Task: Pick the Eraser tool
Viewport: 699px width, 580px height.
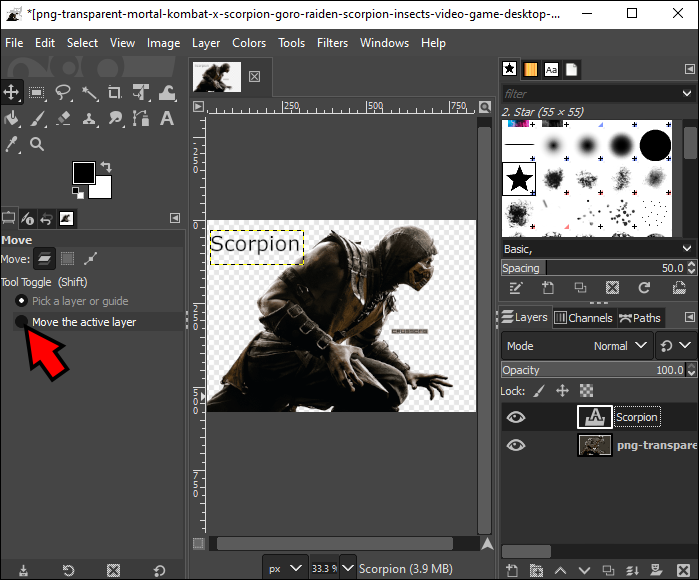Action: 63,119
